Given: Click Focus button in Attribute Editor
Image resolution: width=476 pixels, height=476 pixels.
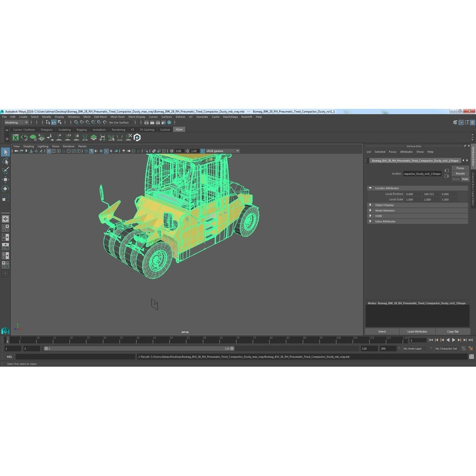Looking at the screenshot, I should pos(460,168).
